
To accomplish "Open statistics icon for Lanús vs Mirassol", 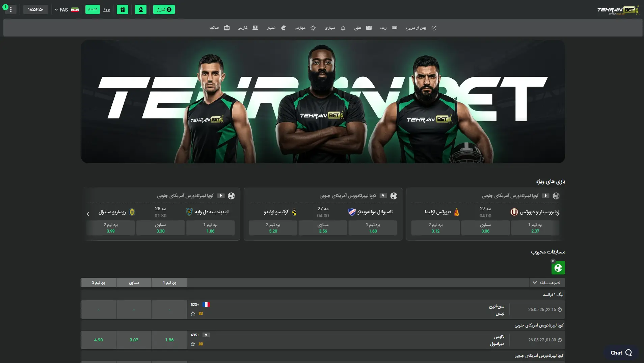I will [x=201, y=344].
